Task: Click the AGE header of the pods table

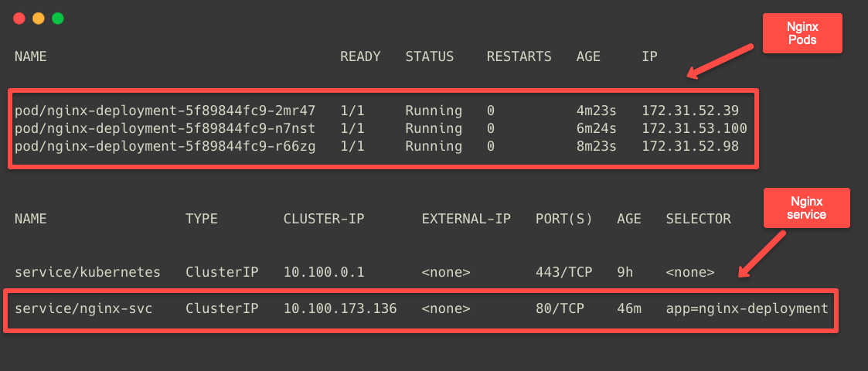Action: click(x=588, y=56)
